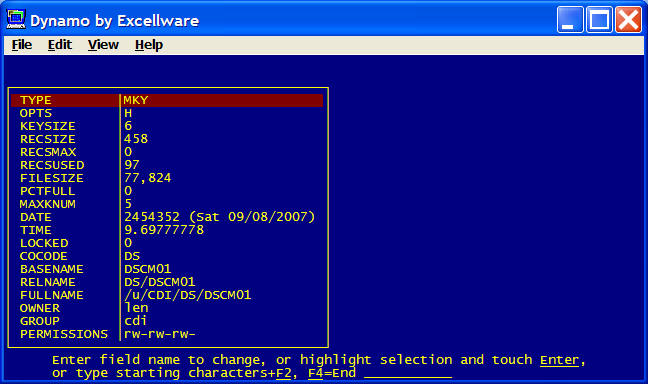Select the DATE field name
This screenshot has height=384, width=648.
(x=36, y=217)
